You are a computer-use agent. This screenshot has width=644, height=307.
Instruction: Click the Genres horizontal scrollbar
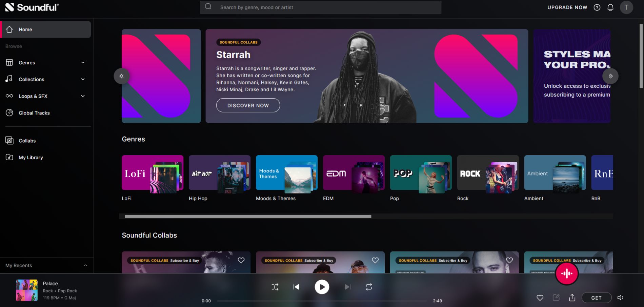pyautogui.click(x=248, y=216)
